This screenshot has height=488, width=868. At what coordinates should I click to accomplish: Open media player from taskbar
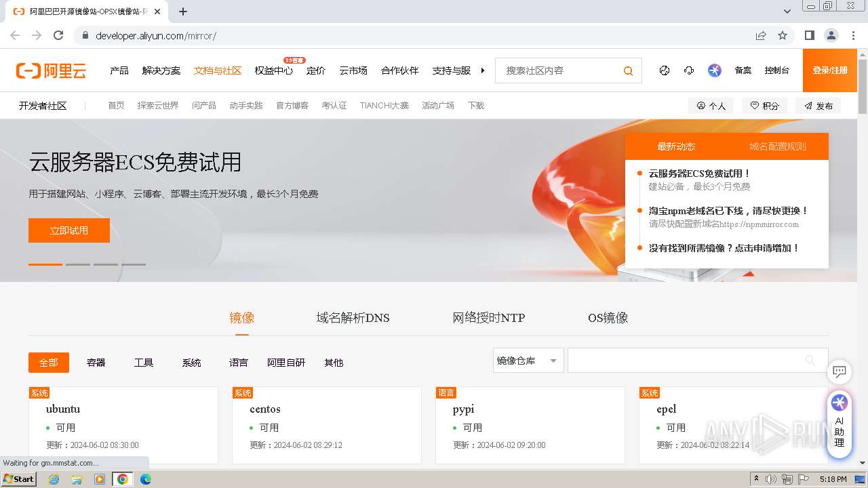(x=100, y=479)
